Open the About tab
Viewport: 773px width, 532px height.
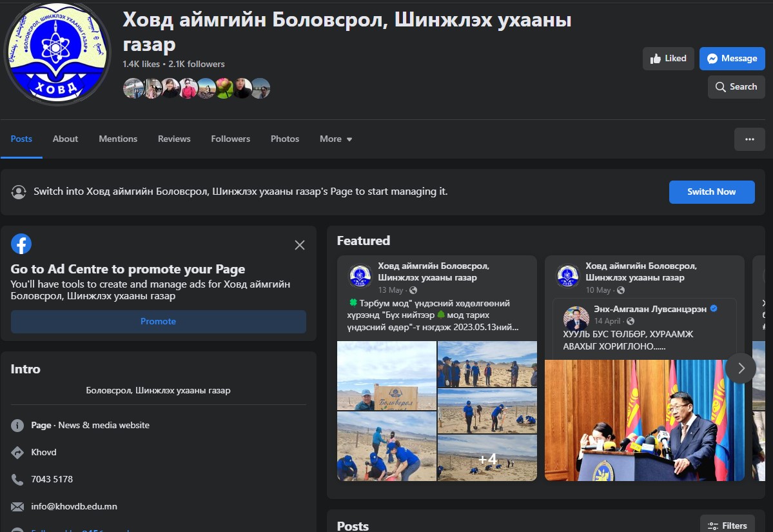64,139
